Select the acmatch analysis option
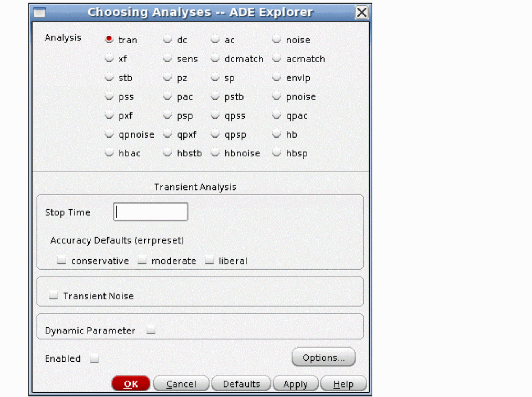The image size is (532, 397). pyautogui.click(x=277, y=58)
